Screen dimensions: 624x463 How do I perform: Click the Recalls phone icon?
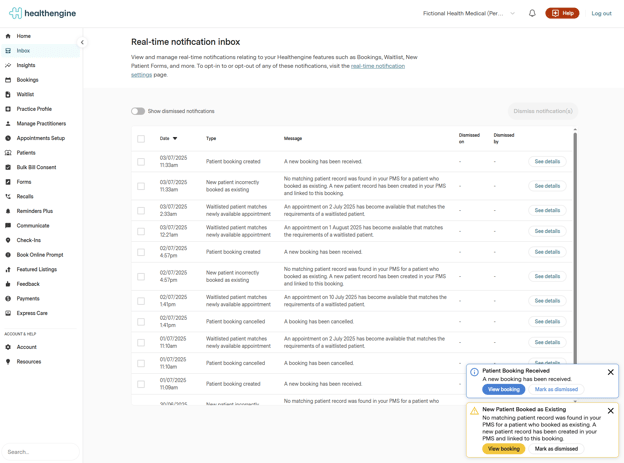[x=8, y=197]
